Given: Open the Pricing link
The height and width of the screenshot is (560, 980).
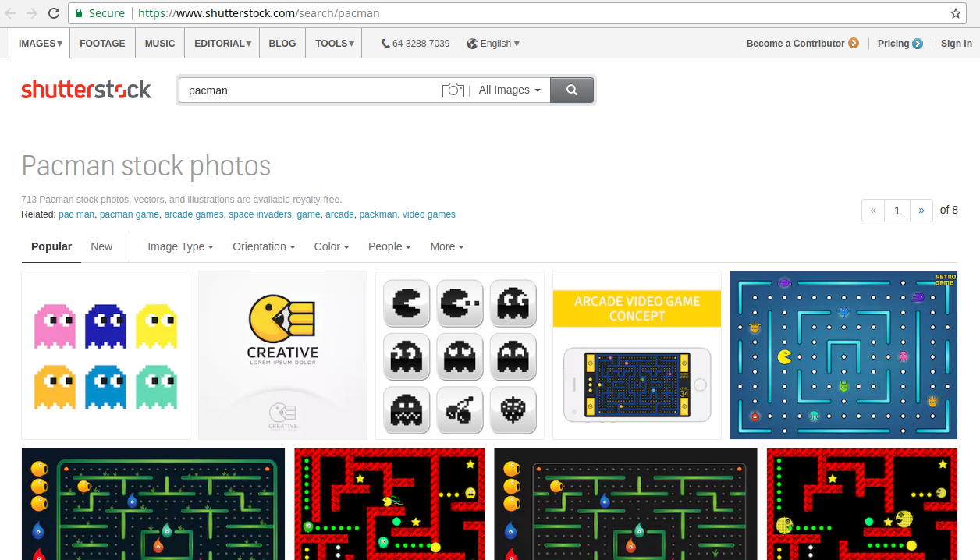Looking at the screenshot, I should (893, 44).
